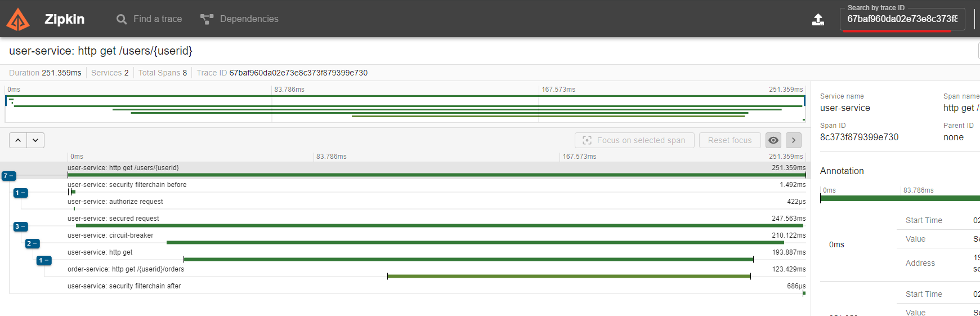
Task: Click the trace minimap overview
Action: [405, 109]
